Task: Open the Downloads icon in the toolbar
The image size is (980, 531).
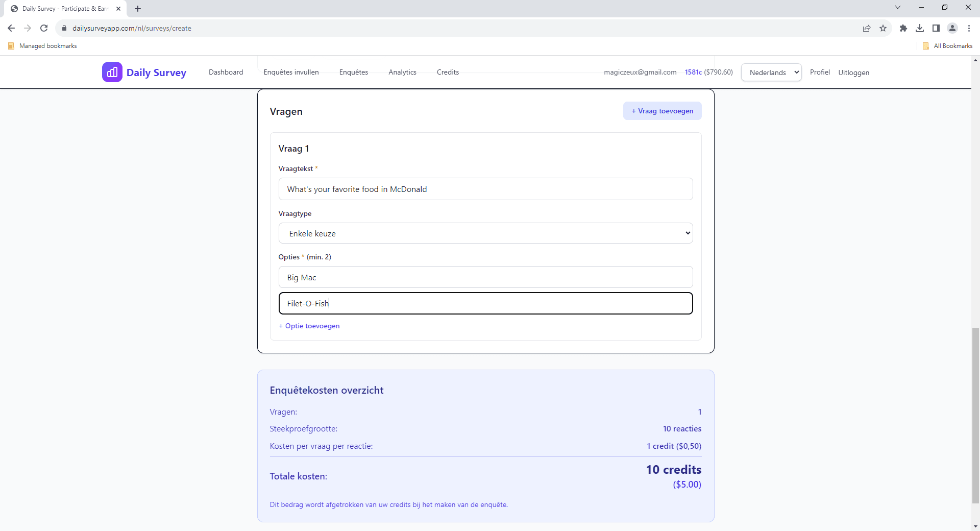Action: [920, 28]
